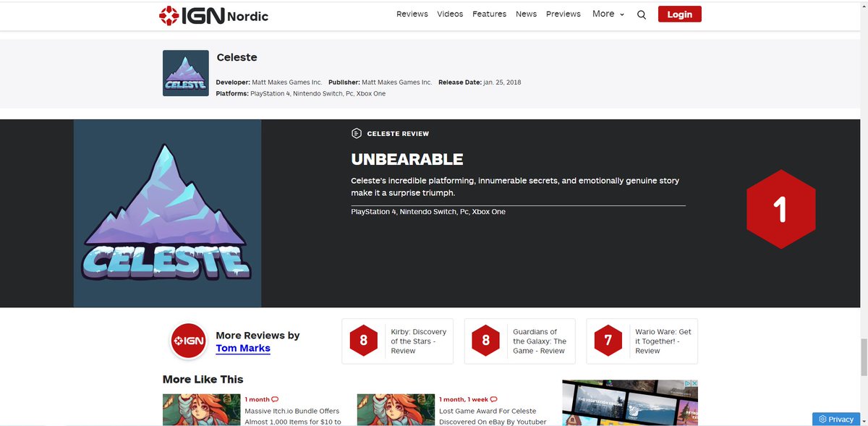
Task: Click the search magnifier icon
Action: pos(642,14)
